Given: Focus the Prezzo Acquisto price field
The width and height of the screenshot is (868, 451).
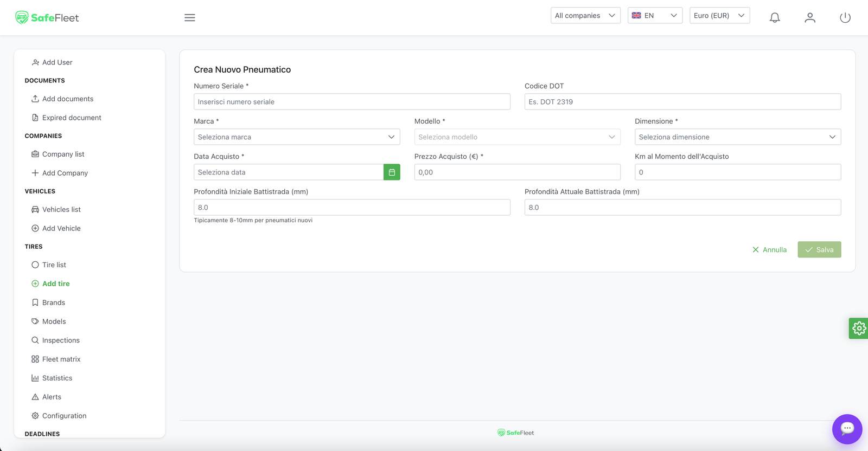Looking at the screenshot, I should [517, 172].
